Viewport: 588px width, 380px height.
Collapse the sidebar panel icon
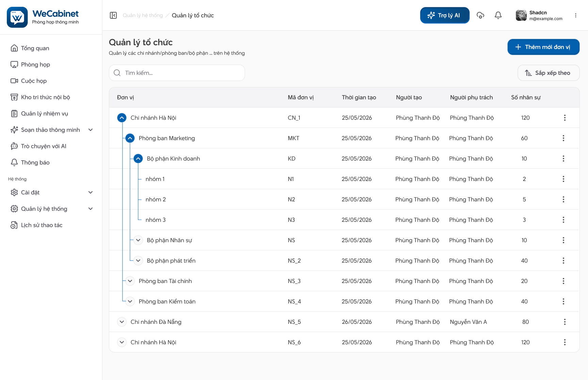click(113, 15)
